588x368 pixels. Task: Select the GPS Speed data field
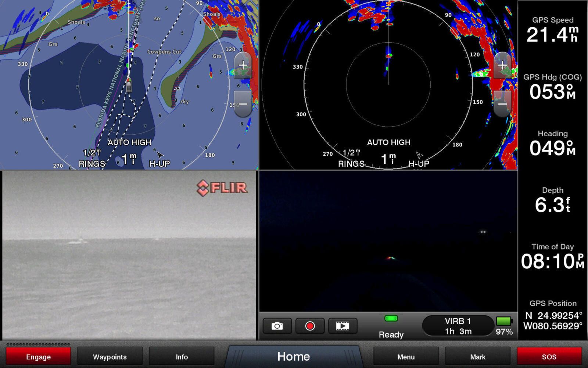[x=552, y=30]
